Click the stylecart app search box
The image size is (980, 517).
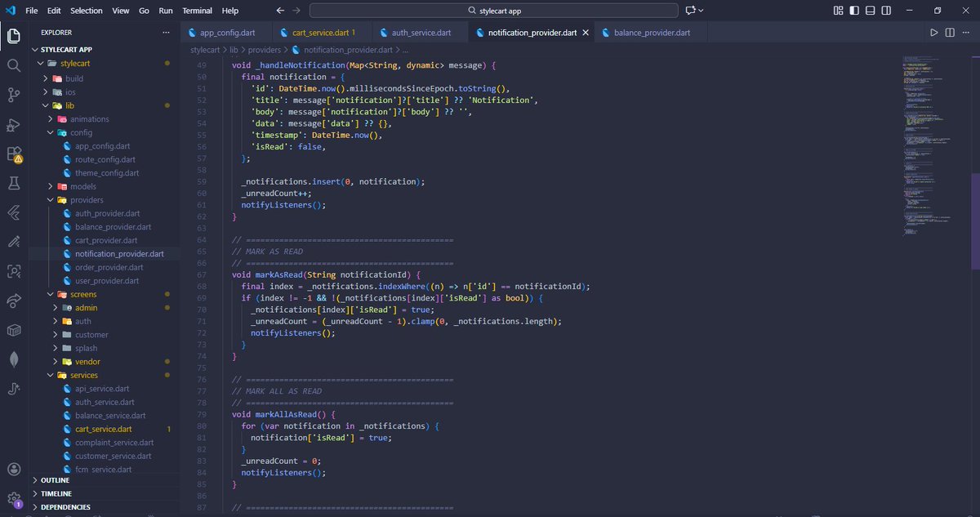[494, 11]
